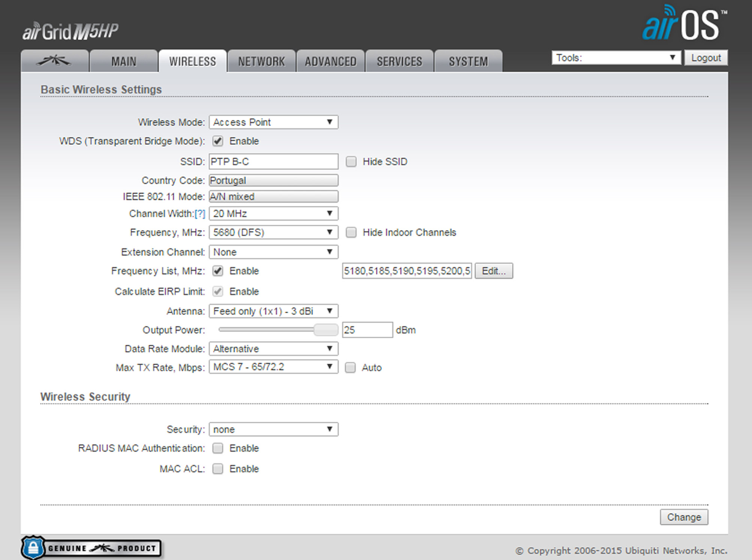Open the Security dropdown

click(x=273, y=429)
